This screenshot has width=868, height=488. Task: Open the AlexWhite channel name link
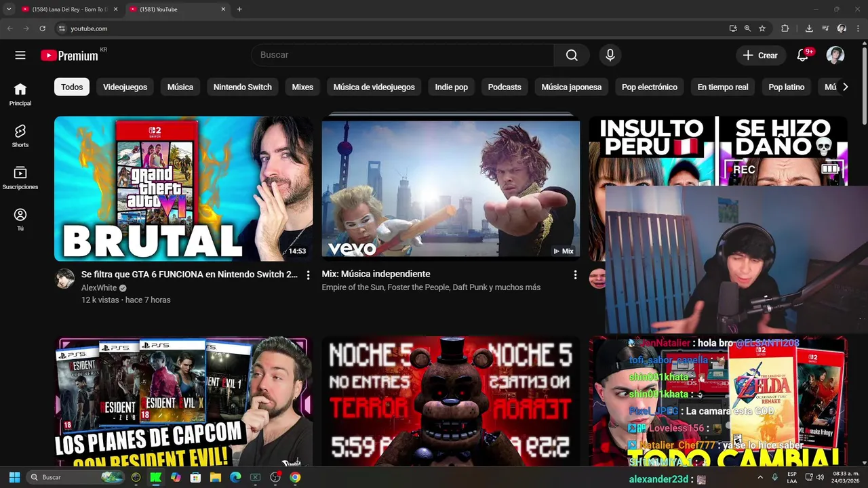99,288
